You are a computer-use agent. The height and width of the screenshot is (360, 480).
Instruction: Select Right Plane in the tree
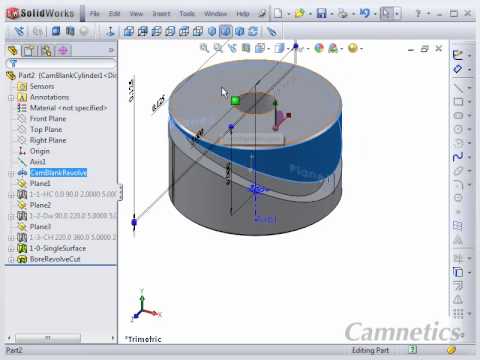(48, 140)
